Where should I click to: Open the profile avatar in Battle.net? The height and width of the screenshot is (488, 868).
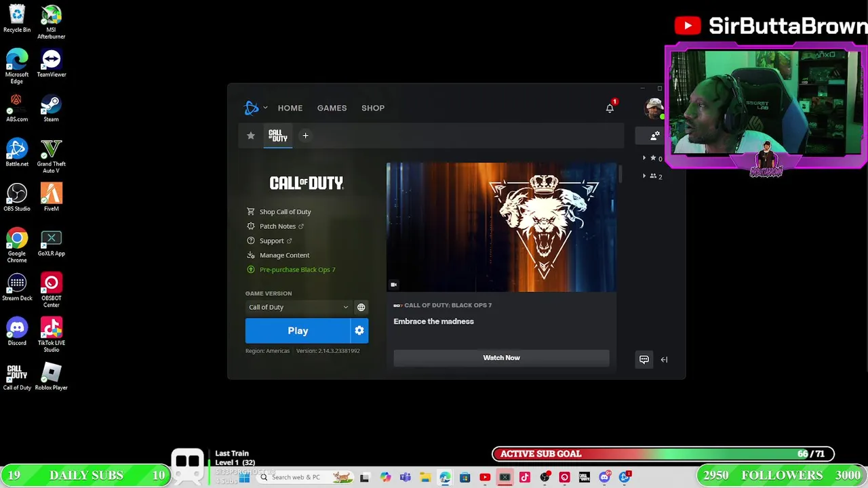(654, 108)
